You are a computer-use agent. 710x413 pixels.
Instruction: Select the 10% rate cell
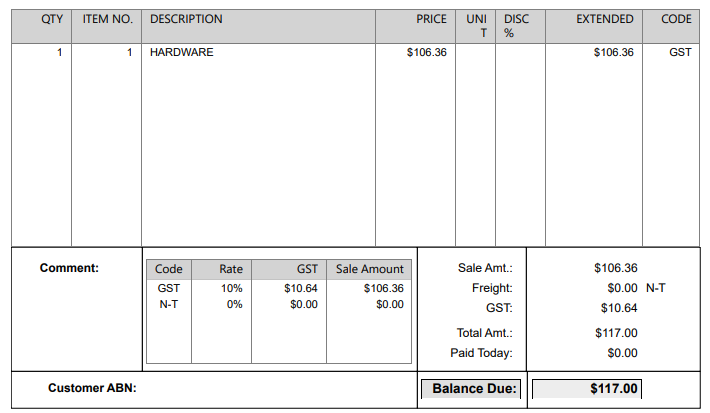tap(232, 288)
